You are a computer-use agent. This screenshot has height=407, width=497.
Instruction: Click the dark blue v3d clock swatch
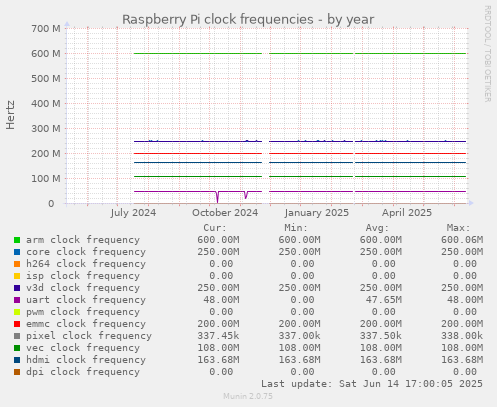[17, 288]
